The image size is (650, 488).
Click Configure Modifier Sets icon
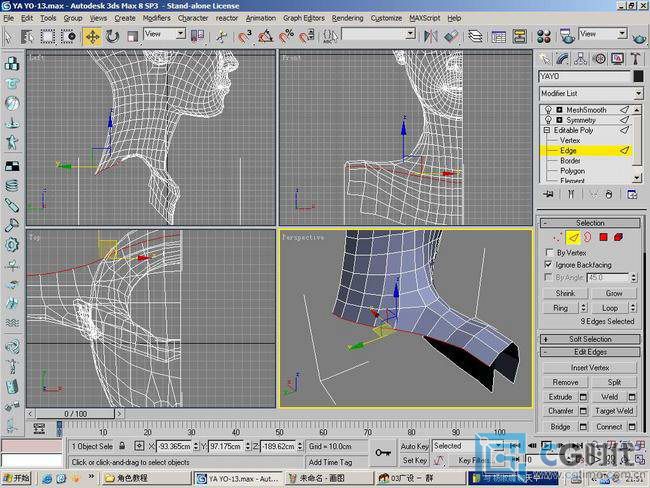(x=632, y=194)
